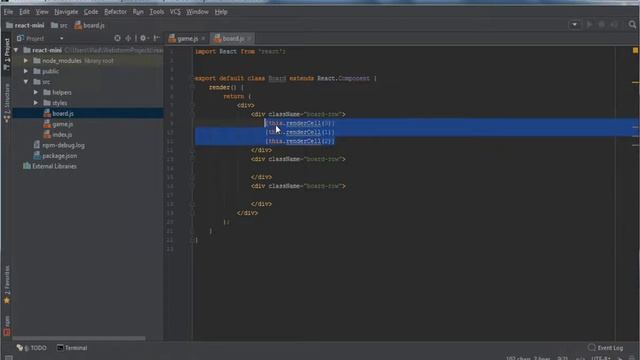Toggle the 2: Favorites side tool window
The image size is (640, 360).
pos(7,285)
